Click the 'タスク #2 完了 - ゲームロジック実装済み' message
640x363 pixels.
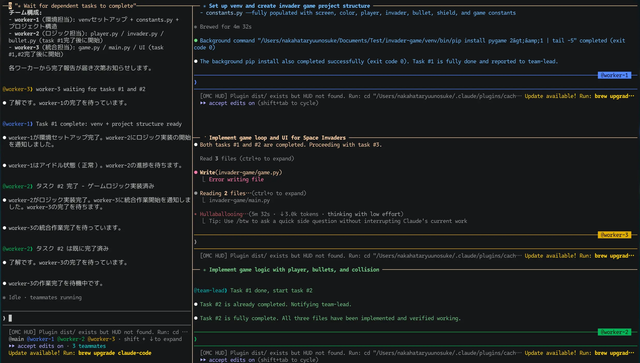click(x=95, y=186)
